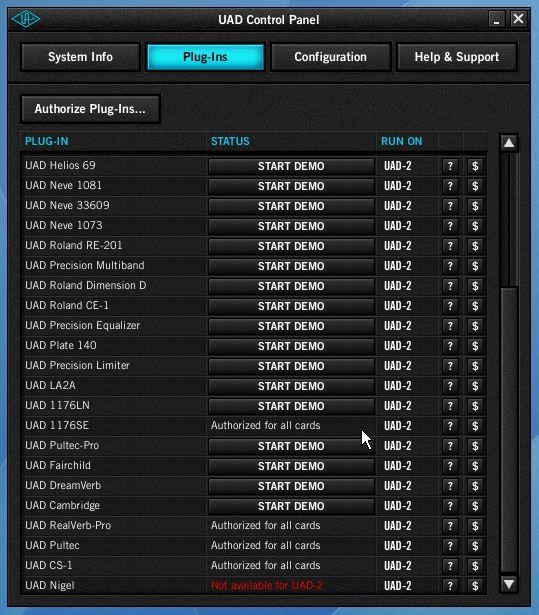Image resolution: width=539 pixels, height=615 pixels.
Task: Open help for UAD Roland RE-201
Action: (x=450, y=246)
